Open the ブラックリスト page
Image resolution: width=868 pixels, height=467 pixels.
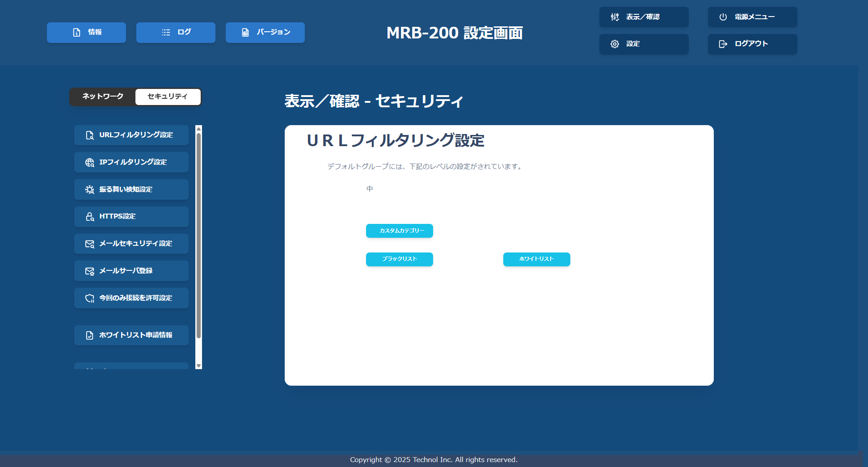(399, 259)
